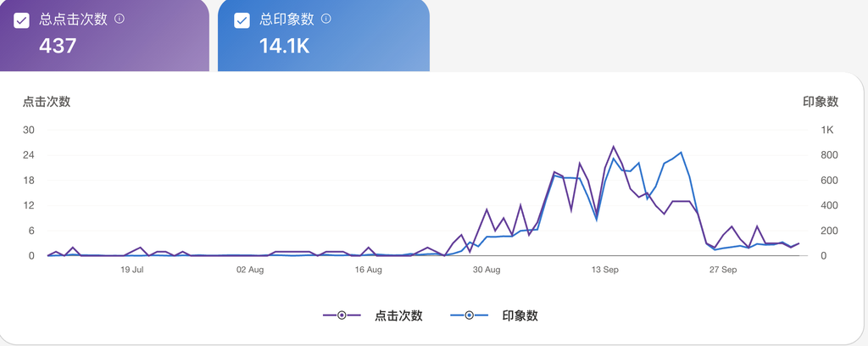Toggle 印象数 series via legend label

pos(520,315)
